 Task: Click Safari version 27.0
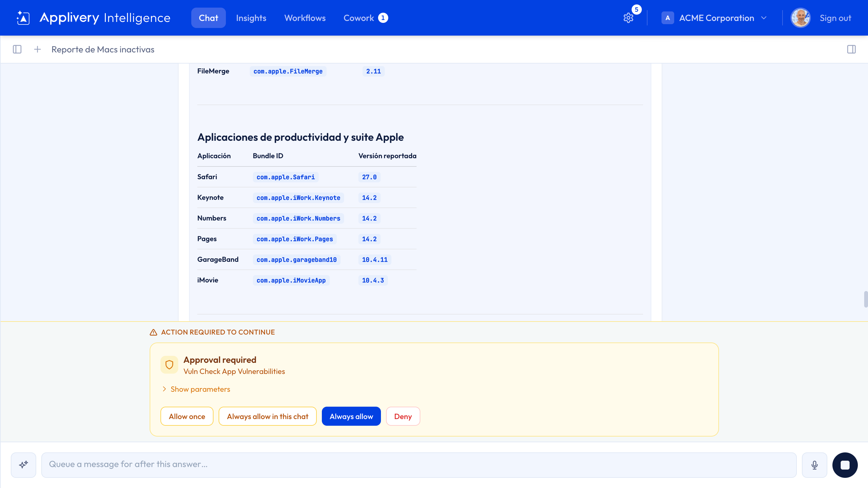[369, 177]
